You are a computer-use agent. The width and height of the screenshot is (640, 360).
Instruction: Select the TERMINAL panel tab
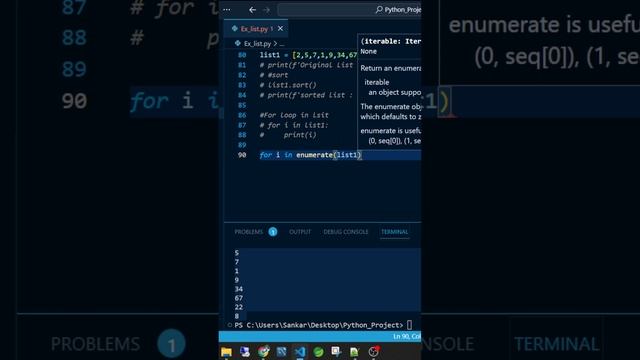[394, 232]
